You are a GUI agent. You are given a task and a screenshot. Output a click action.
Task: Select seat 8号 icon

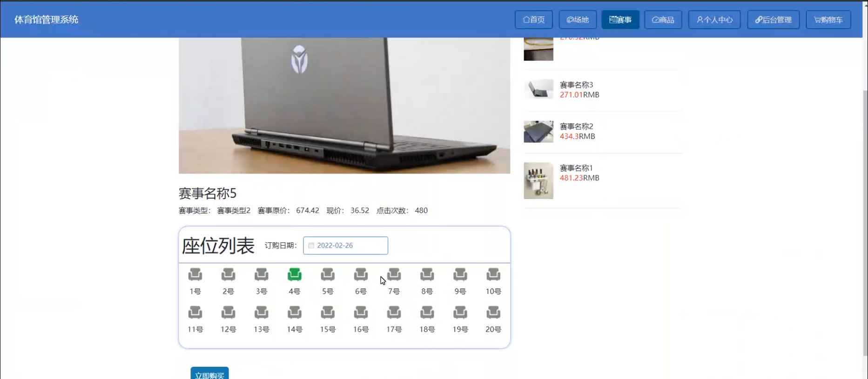coord(427,274)
